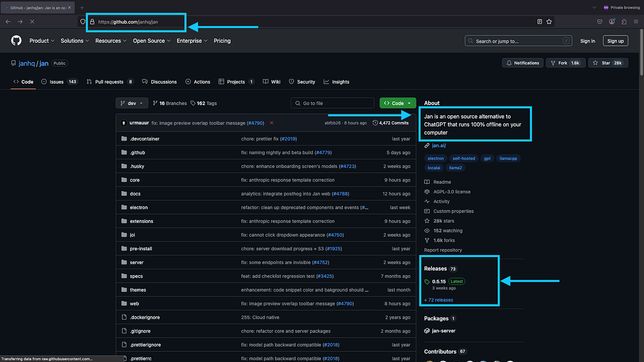The height and width of the screenshot is (362, 644).
Task: Click the llamacpp topic tag
Action: pyautogui.click(x=508, y=158)
